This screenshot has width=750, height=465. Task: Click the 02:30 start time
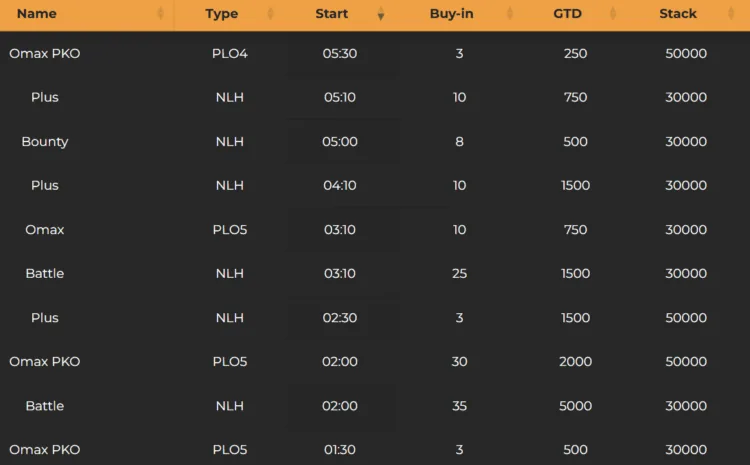click(340, 318)
